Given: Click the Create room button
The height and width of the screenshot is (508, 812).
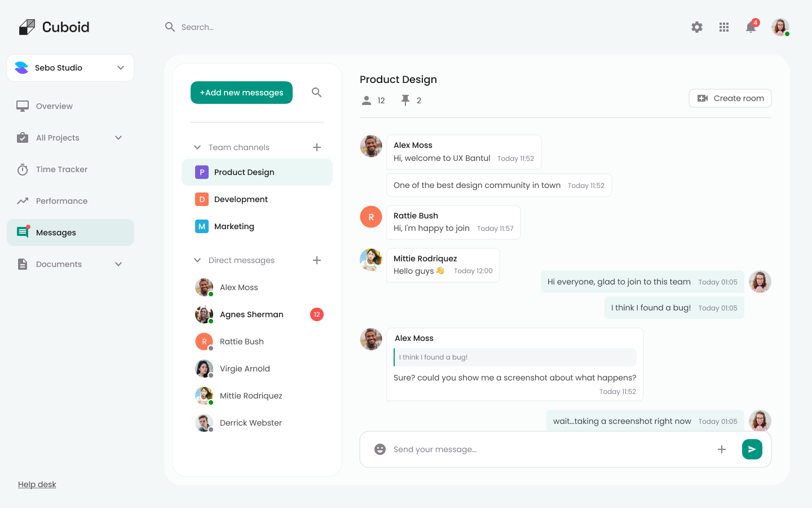Looking at the screenshot, I should click(x=730, y=98).
